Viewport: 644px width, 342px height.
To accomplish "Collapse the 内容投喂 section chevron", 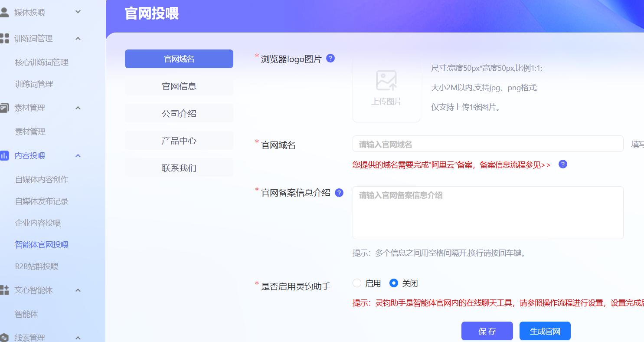I will pyautogui.click(x=78, y=155).
